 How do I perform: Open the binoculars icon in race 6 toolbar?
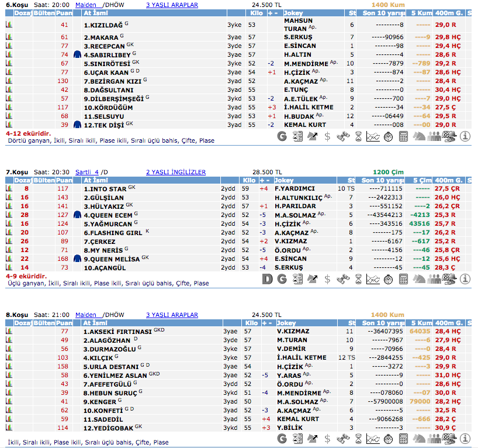pos(343,137)
